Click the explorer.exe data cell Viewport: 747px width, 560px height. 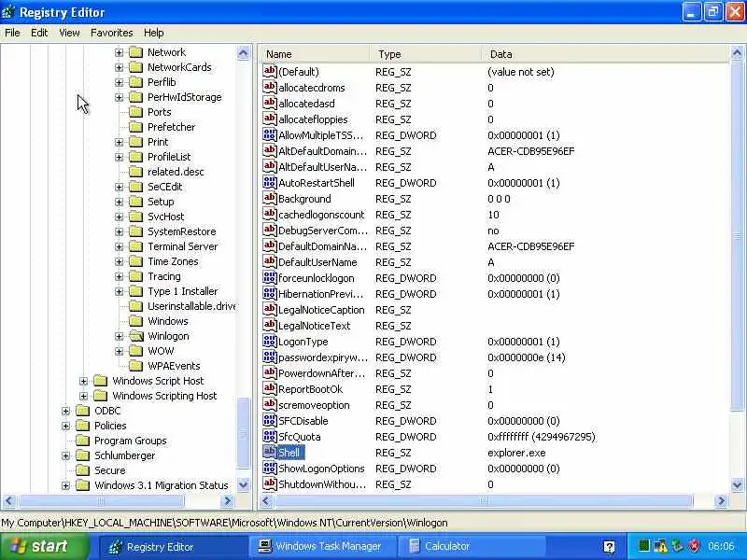tap(516, 453)
